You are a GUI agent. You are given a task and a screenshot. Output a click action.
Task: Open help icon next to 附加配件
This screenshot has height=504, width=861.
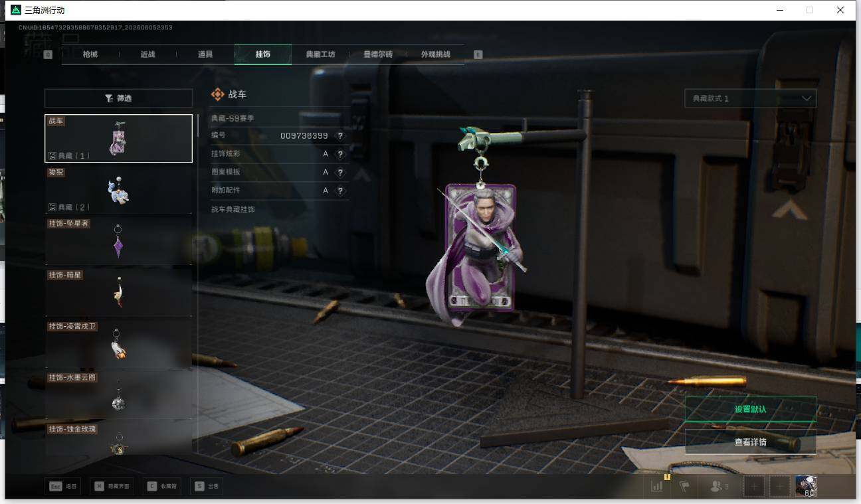tap(340, 191)
